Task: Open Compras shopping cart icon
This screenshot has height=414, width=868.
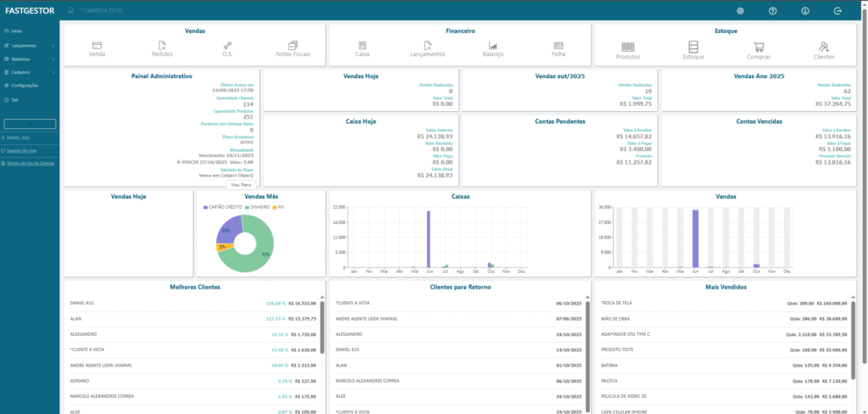Action: coord(759,46)
